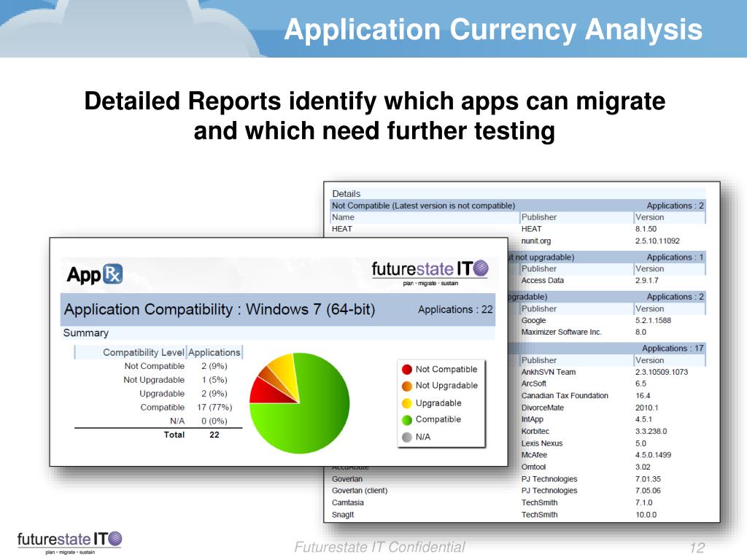Click the "Name" column header in Details

[343, 217]
